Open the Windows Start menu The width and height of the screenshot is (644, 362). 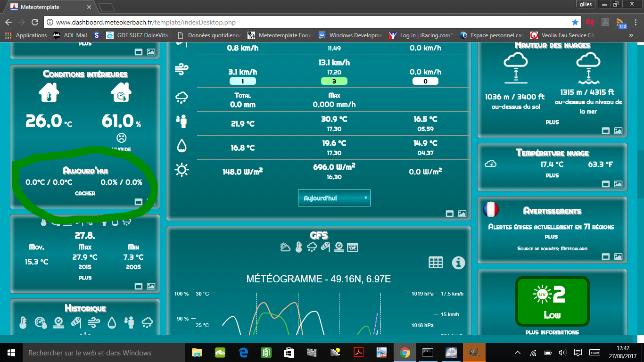point(11,353)
